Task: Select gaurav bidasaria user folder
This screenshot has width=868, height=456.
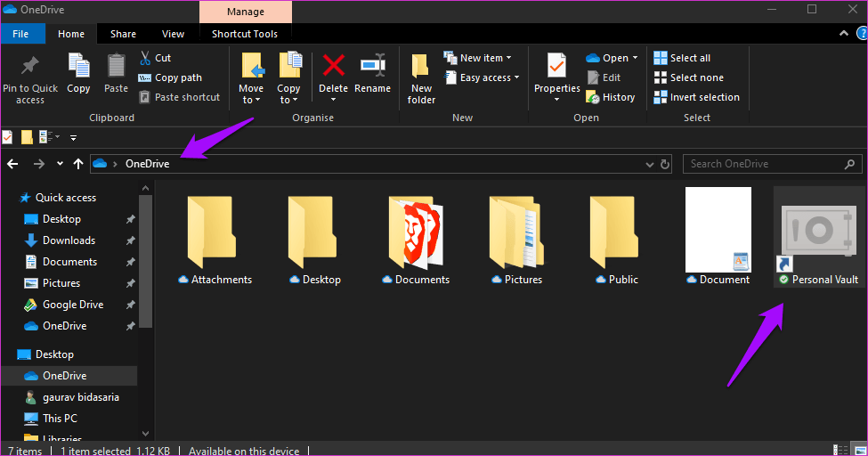Action: click(72, 397)
